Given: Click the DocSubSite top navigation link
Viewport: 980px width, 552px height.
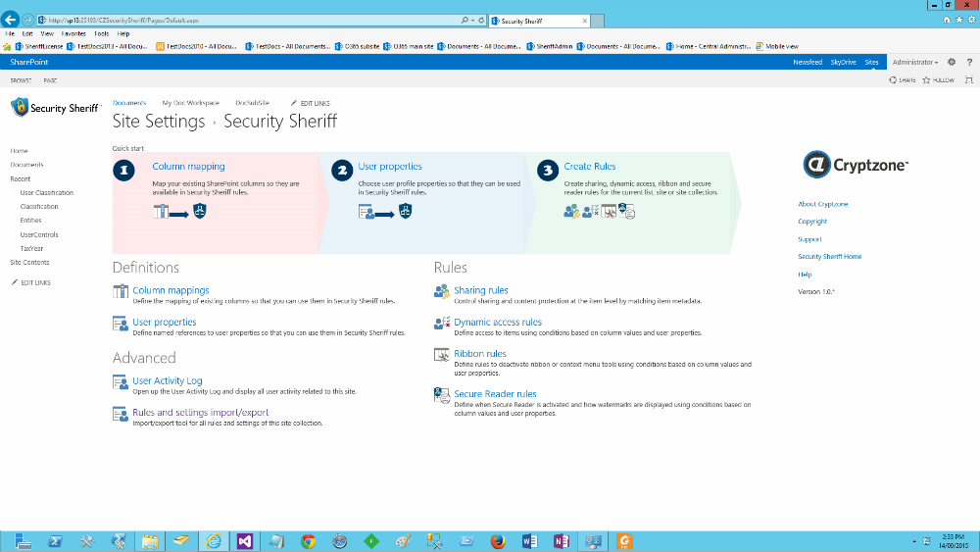Looking at the screenshot, I should click(x=253, y=103).
